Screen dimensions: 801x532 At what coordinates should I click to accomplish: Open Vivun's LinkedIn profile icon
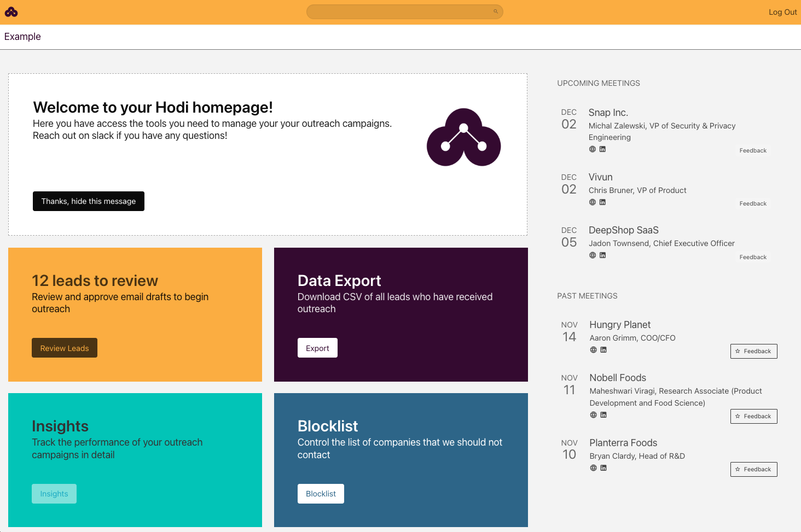click(602, 202)
